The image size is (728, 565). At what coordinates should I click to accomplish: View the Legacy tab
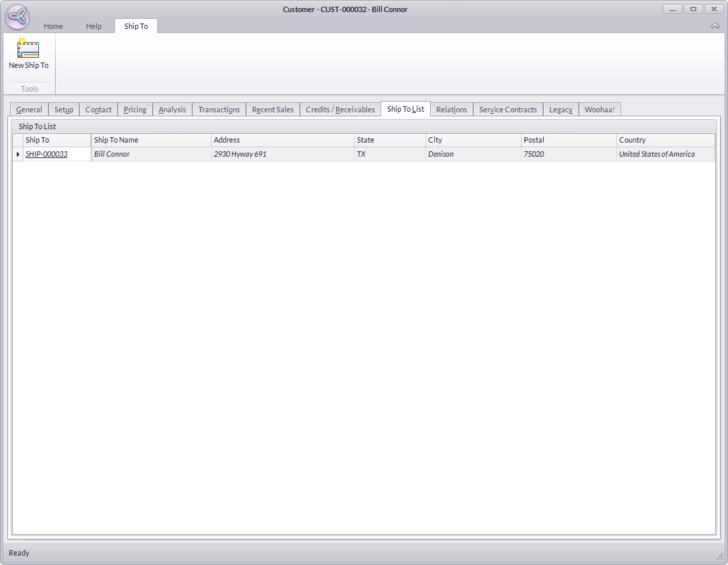pyautogui.click(x=561, y=110)
